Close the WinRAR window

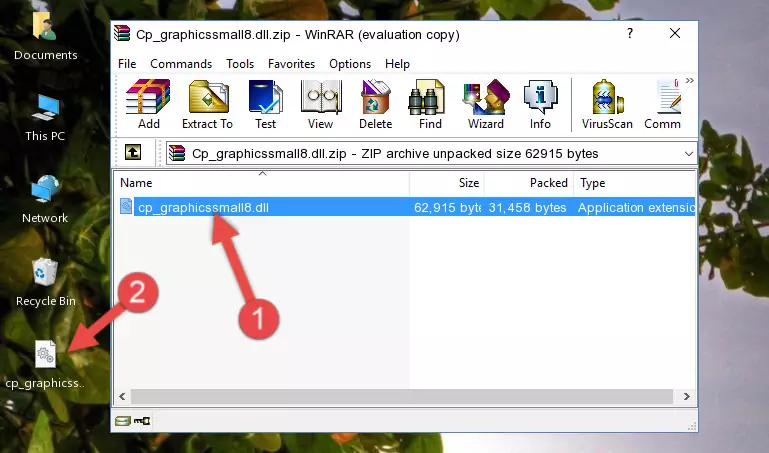click(675, 33)
